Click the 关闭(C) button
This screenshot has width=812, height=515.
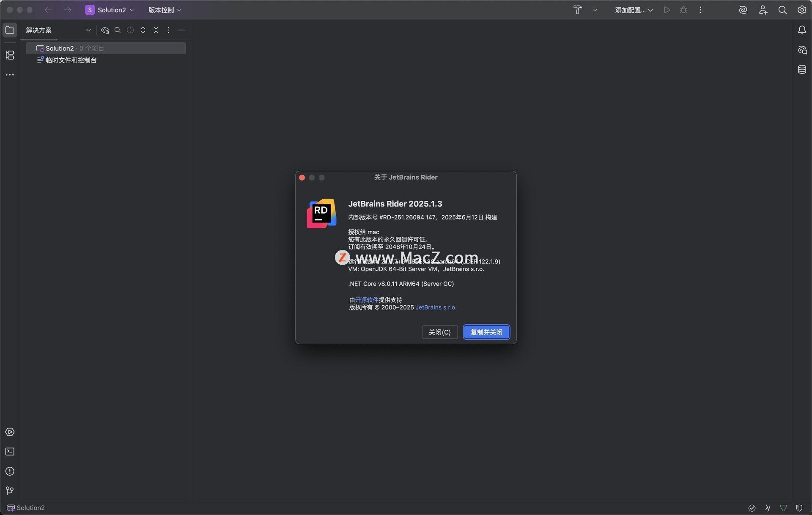(x=439, y=332)
